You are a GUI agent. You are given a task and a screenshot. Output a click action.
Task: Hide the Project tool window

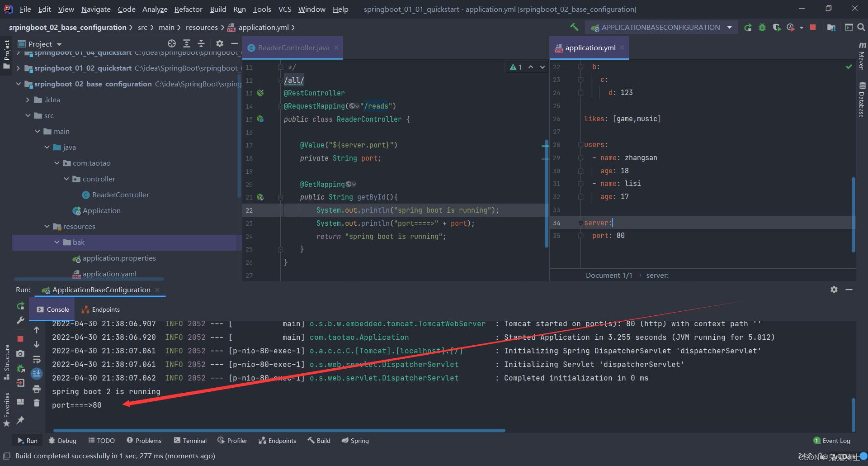coord(234,43)
